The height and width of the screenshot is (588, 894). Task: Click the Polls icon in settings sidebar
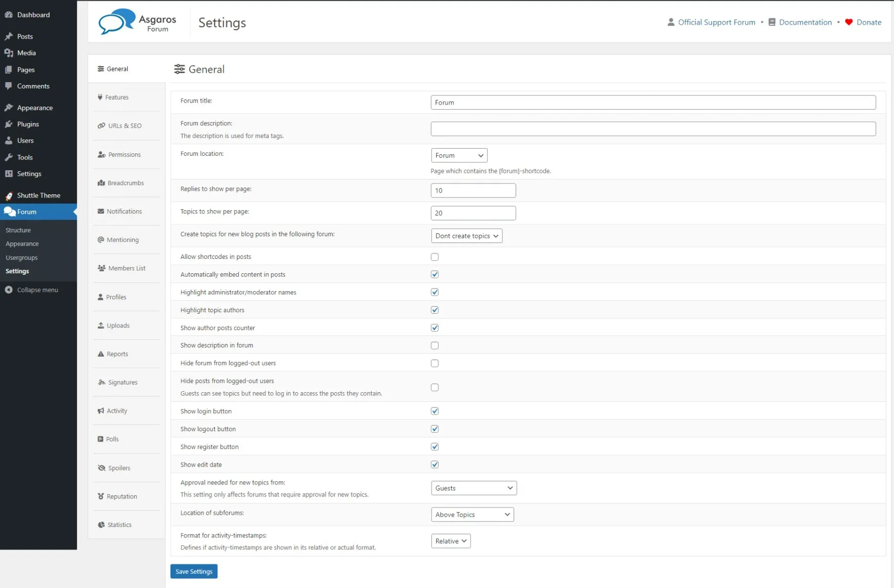coord(100,439)
